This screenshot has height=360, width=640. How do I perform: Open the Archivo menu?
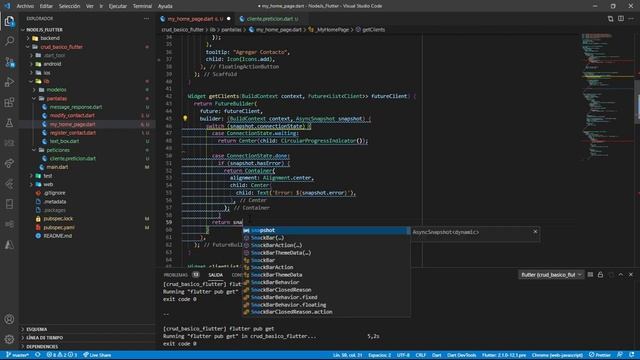coord(25,6)
